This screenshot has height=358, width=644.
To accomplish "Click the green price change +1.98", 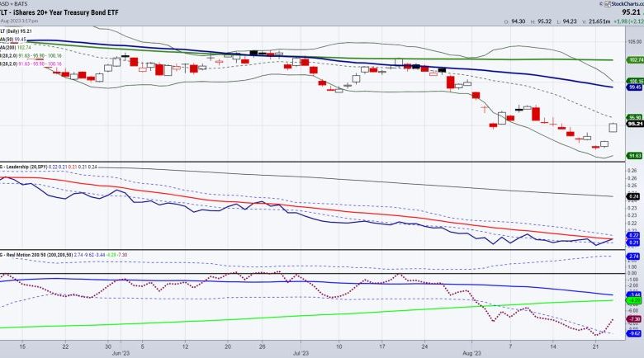I will click(623, 21).
